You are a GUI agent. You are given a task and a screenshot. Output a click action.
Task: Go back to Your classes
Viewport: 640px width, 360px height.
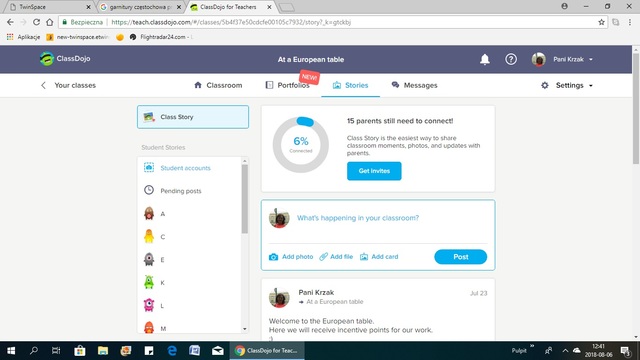tap(68, 85)
